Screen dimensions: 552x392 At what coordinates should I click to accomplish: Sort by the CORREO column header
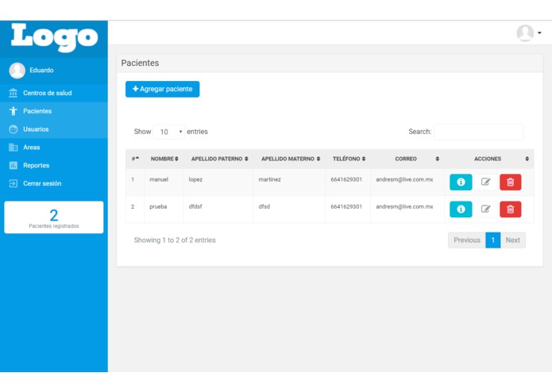(407, 159)
